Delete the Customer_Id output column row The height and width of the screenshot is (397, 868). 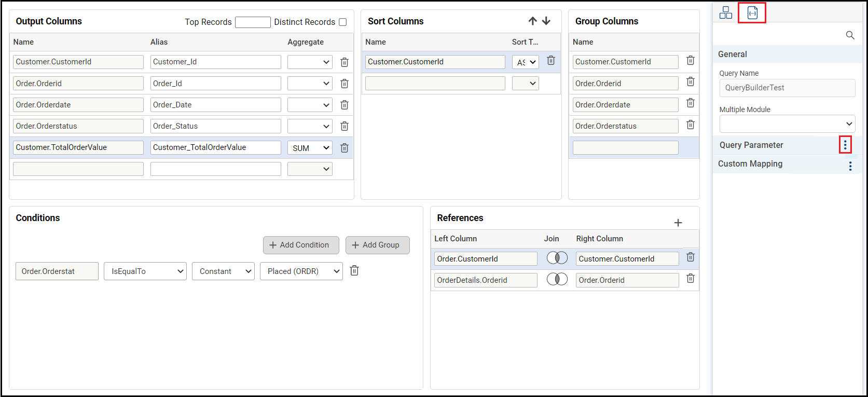click(344, 62)
